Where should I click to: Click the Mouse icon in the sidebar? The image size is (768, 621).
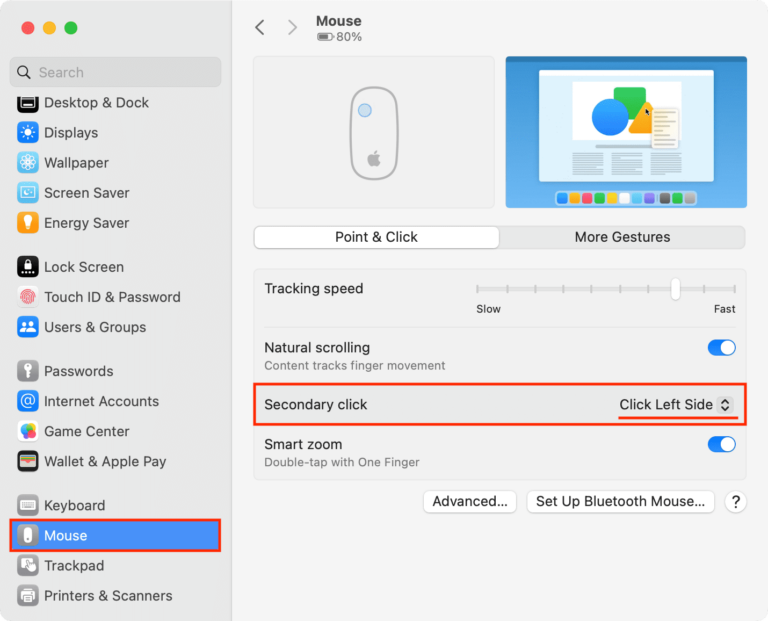click(28, 535)
